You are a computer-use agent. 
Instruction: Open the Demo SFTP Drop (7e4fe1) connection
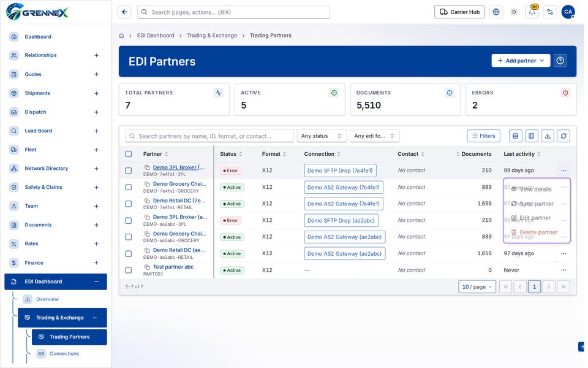(x=340, y=171)
